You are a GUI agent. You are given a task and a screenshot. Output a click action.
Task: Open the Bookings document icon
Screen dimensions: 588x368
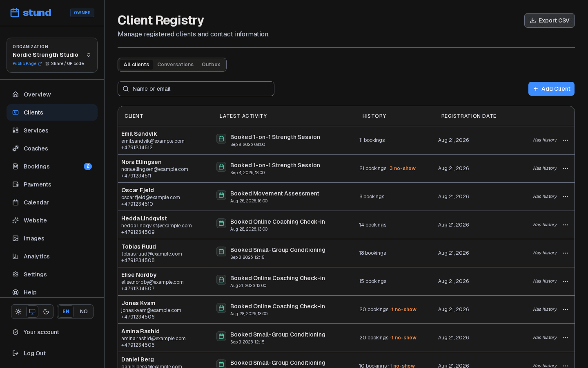click(16, 166)
